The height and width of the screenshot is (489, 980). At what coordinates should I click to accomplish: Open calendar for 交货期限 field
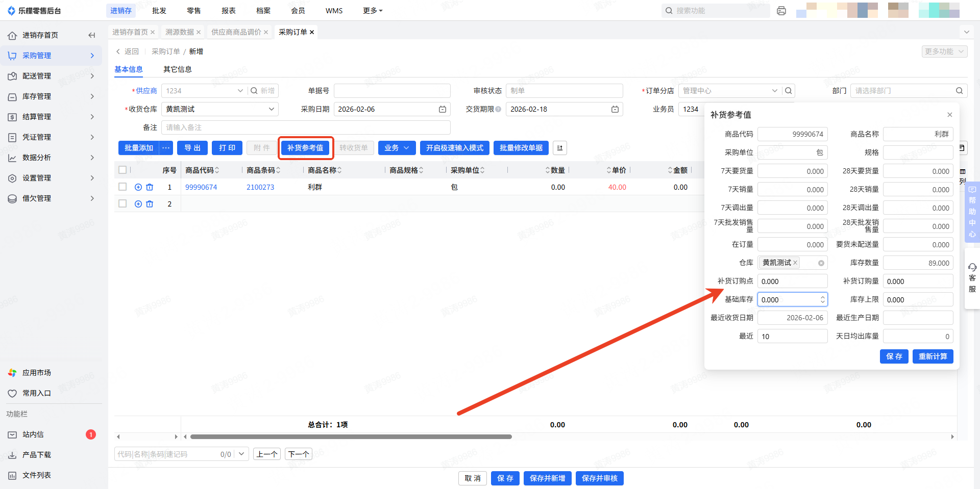[615, 109]
